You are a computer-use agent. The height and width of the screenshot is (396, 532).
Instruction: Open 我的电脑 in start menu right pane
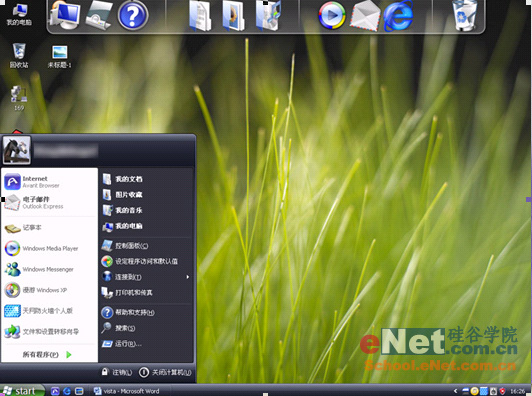pyautogui.click(x=147, y=226)
